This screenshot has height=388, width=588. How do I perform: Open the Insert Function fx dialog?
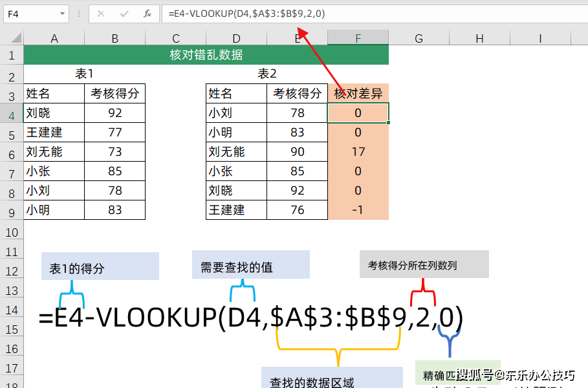[x=147, y=14]
